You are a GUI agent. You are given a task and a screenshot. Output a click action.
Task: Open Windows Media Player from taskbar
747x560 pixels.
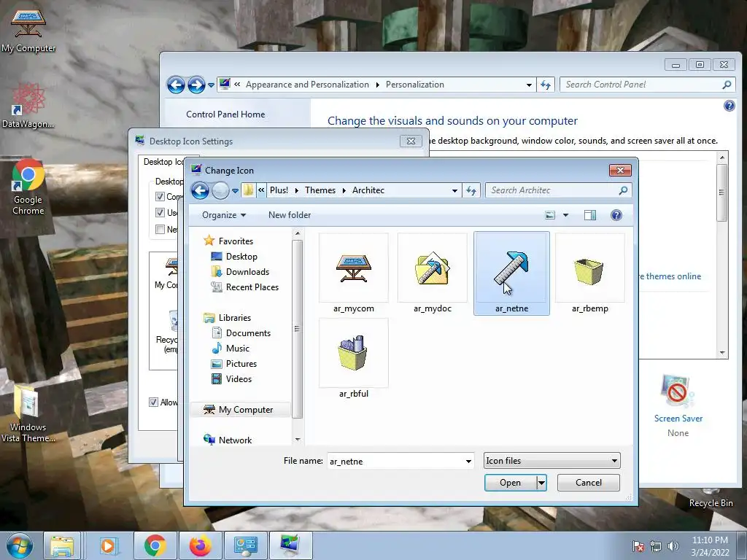click(x=108, y=545)
